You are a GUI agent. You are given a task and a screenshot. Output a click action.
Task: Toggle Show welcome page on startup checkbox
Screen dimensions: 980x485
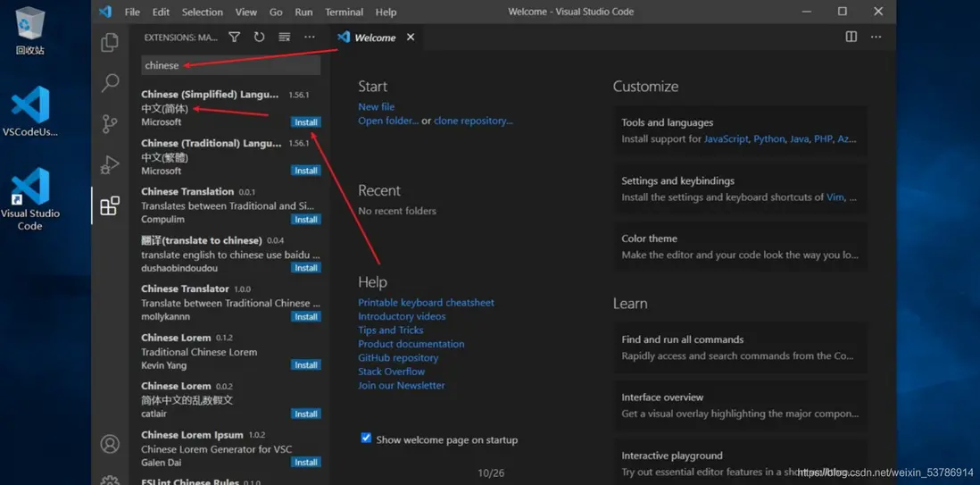tap(366, 439)
